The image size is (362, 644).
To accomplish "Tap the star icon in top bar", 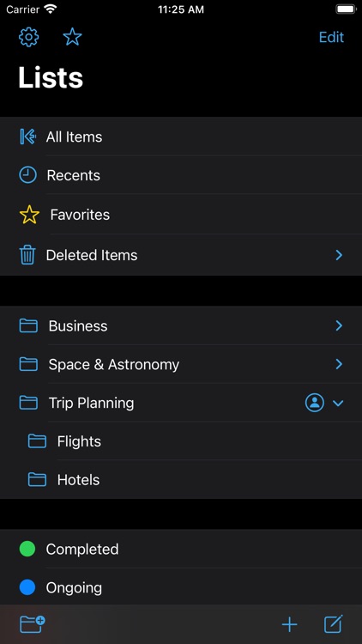I will [x=72, y=38].
